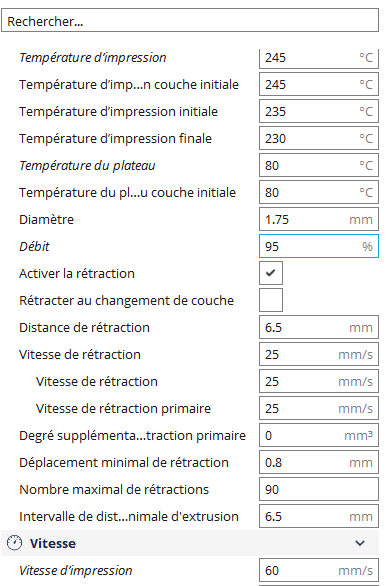Select the Température du plateau value field

319,165
